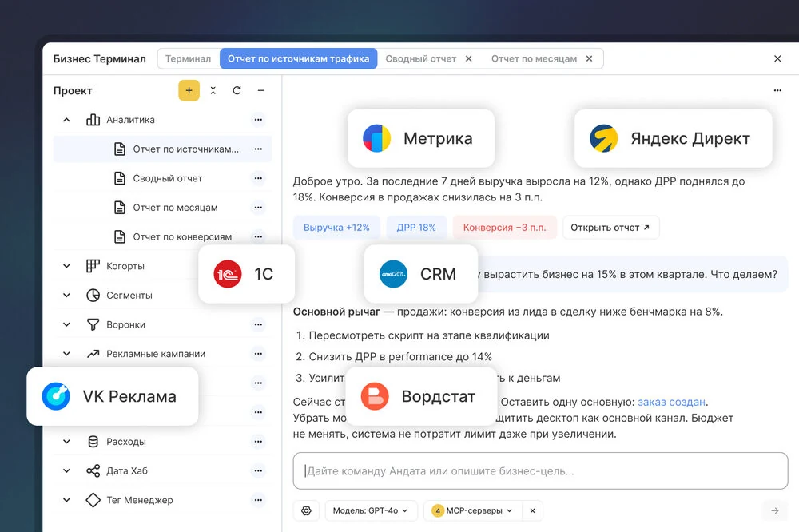Click the Выручка +12% chip
Image resolution: width=799 pixels, height=532 pixels.
pyautogui.click(x=336, y=228)
